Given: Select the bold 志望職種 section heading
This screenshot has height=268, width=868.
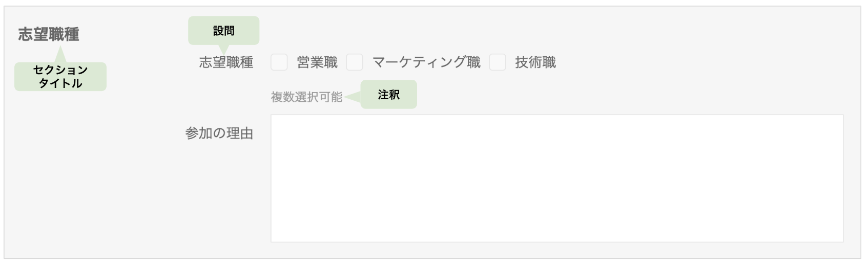Looking at the screenshot, I should coord(49,34).
